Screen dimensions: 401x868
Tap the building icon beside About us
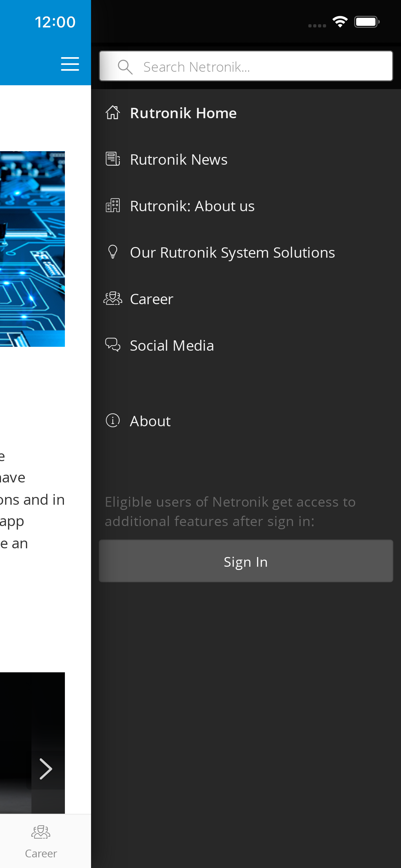(113, 206)
